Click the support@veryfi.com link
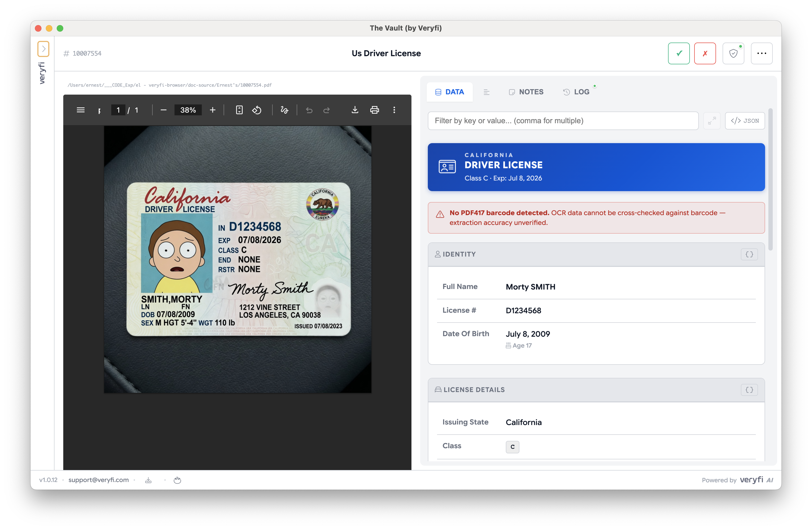Viewport: 812px width, 530px height. (x=98, y=480)
